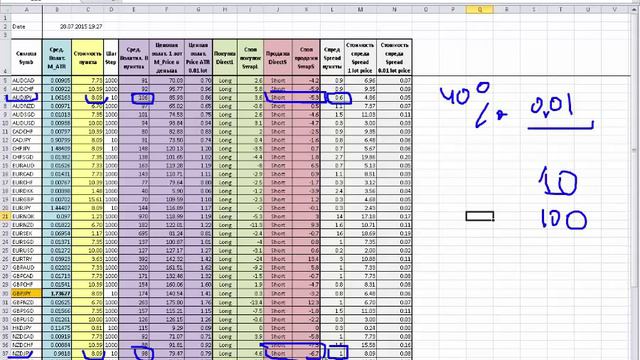Click the Spread 1 lot price header
Screen dimensions: 640x360
[360, 58]
